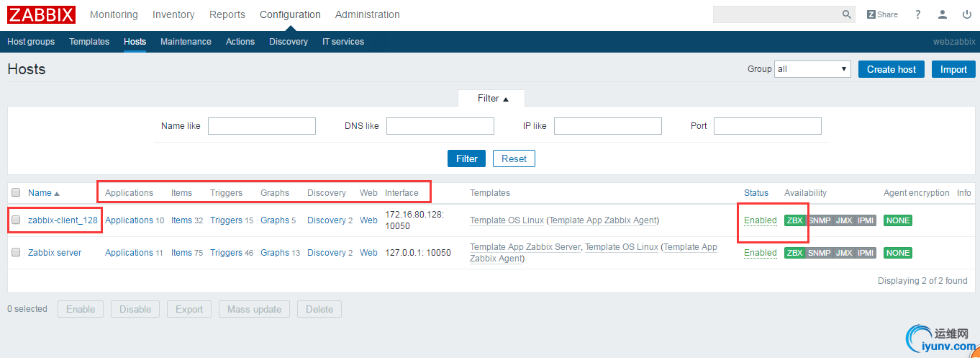Go to Templates submenu
Viewport: 980px width, 358px height.
89,42
